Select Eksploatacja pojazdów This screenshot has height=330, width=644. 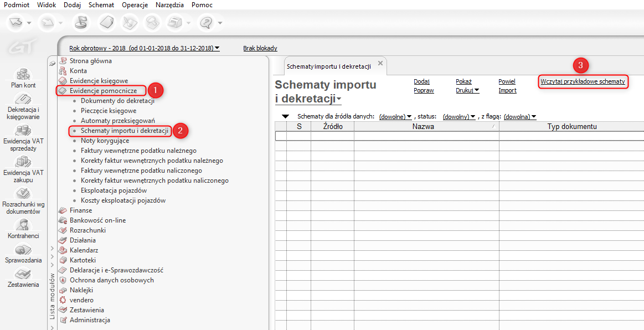[114, 190]
